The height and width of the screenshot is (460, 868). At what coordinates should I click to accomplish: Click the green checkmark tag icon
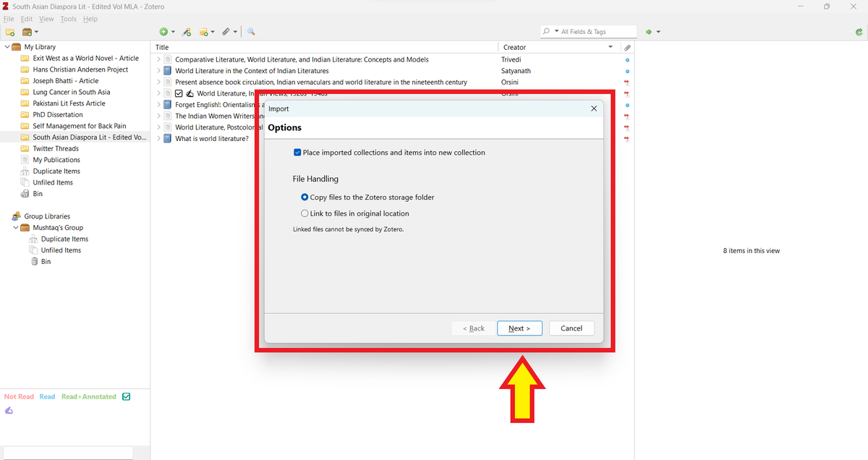[127, 397]
